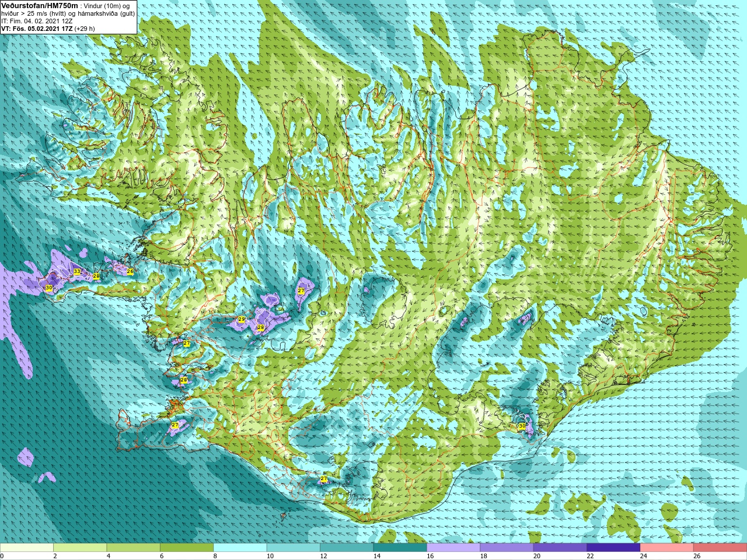Click the yellow gust label "29"

pos(241,320)
